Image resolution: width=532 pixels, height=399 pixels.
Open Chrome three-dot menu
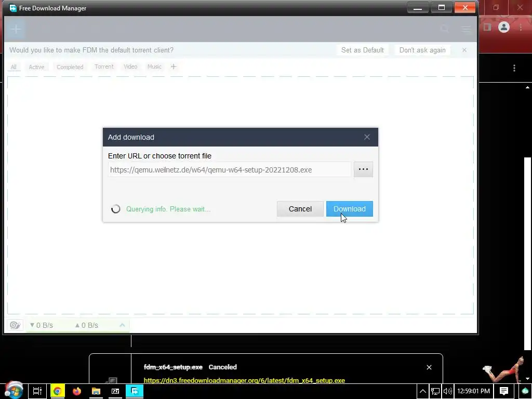pos(521,27)
